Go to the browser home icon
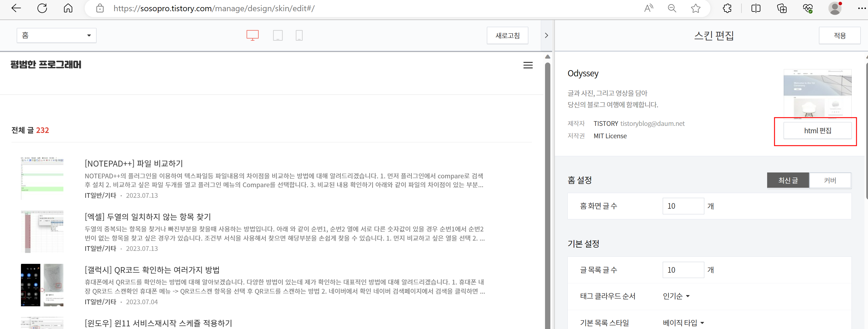868x329 pixels. point(68,9)
